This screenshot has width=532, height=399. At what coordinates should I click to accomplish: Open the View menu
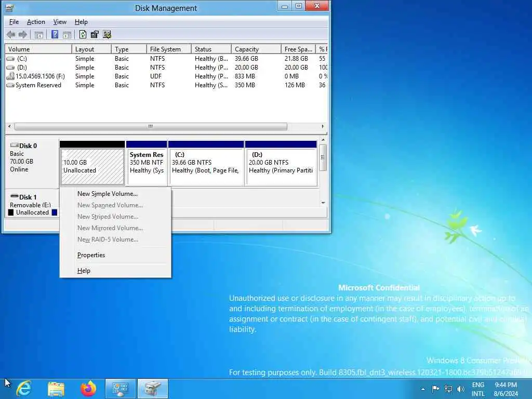click(60, 22)
